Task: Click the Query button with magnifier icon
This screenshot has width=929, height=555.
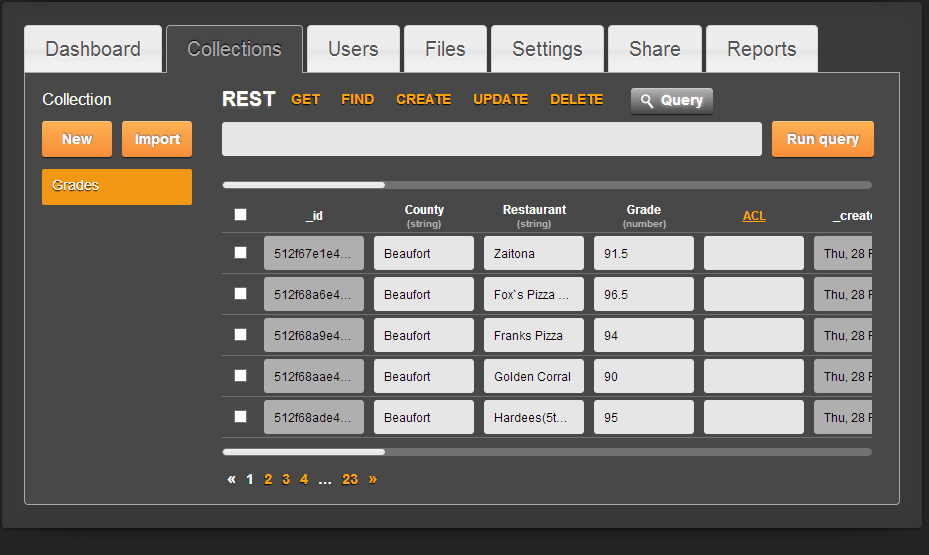Action: [x=671, y=101]
